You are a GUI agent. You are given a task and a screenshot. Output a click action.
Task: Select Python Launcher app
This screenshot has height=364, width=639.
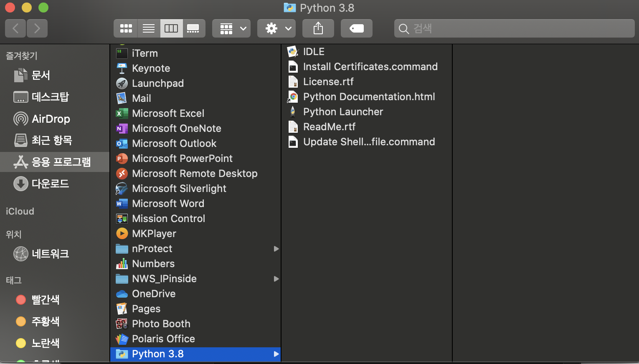(367, 112)
